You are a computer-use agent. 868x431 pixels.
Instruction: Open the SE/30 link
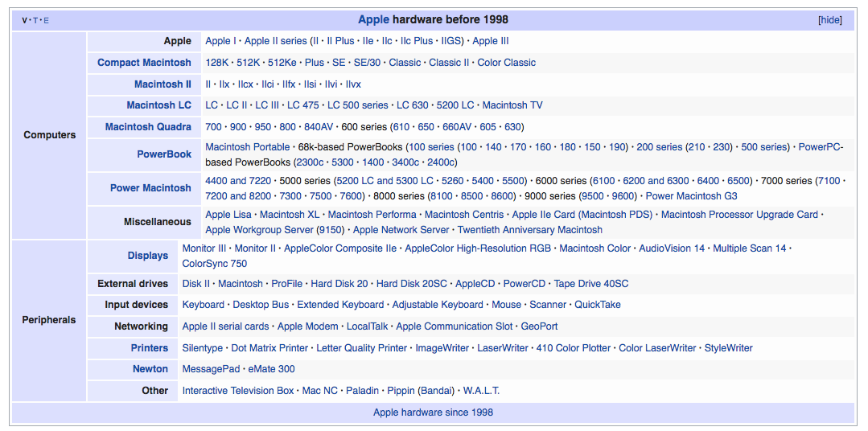coord(367,63)
